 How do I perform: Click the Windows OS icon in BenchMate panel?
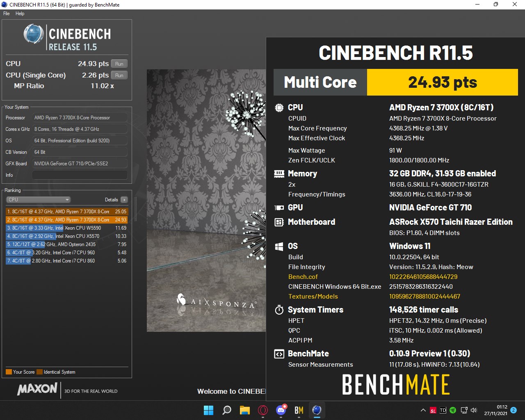click(x=279, y=247)
